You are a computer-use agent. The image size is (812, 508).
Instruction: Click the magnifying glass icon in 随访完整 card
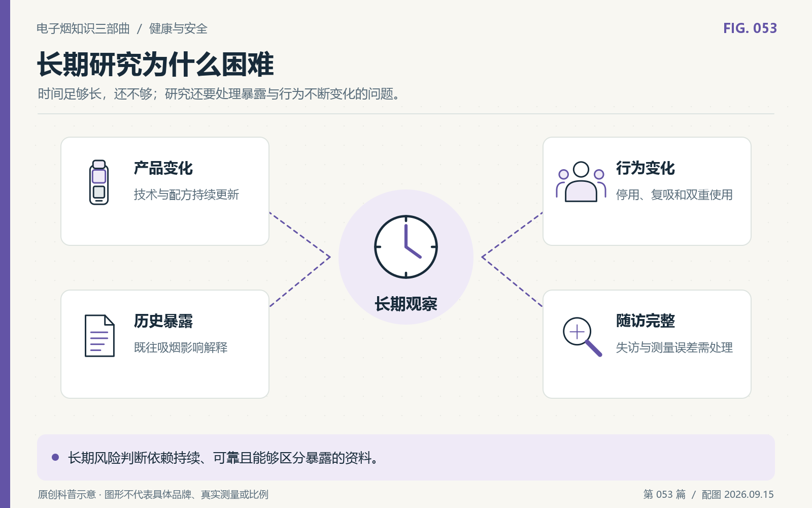coord(583,337)
